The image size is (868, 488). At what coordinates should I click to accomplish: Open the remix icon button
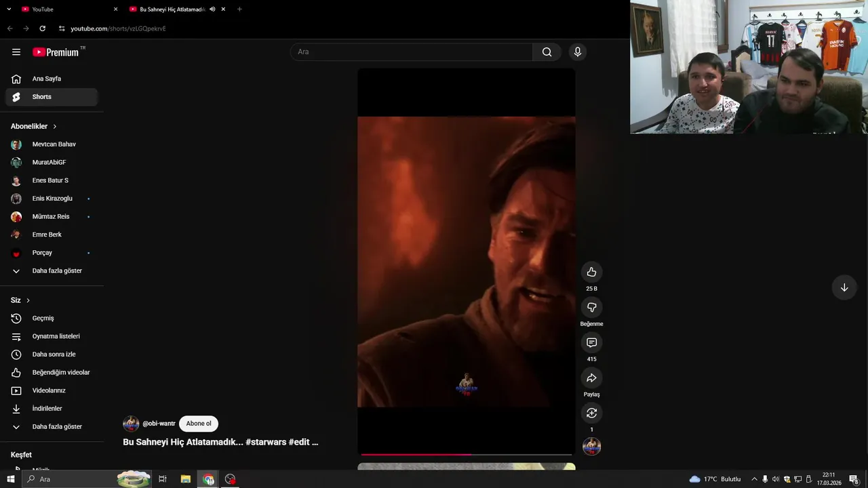pyautogui.click(x=591, y=413)
